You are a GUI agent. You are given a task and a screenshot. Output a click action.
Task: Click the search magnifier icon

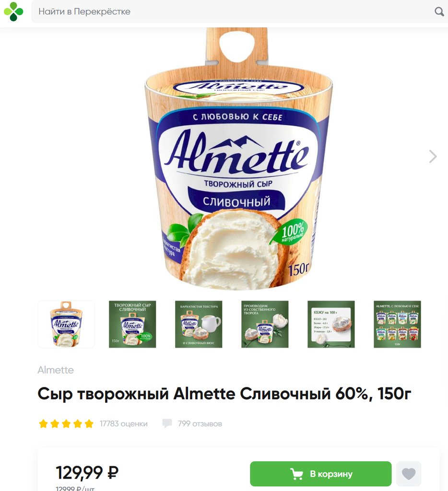click(439, 12)
